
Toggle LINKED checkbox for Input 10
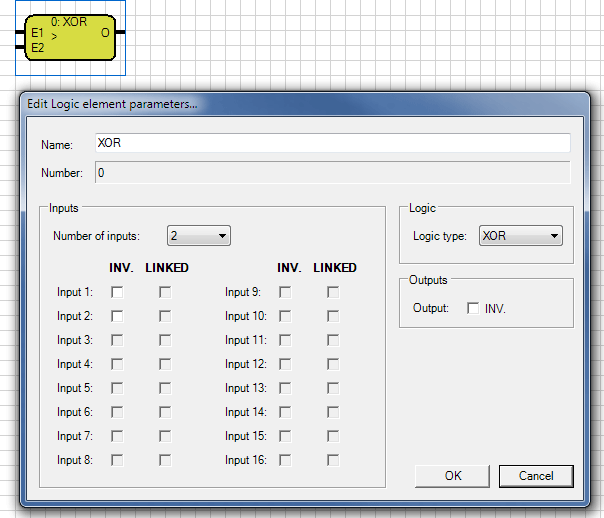click(333, 316)
